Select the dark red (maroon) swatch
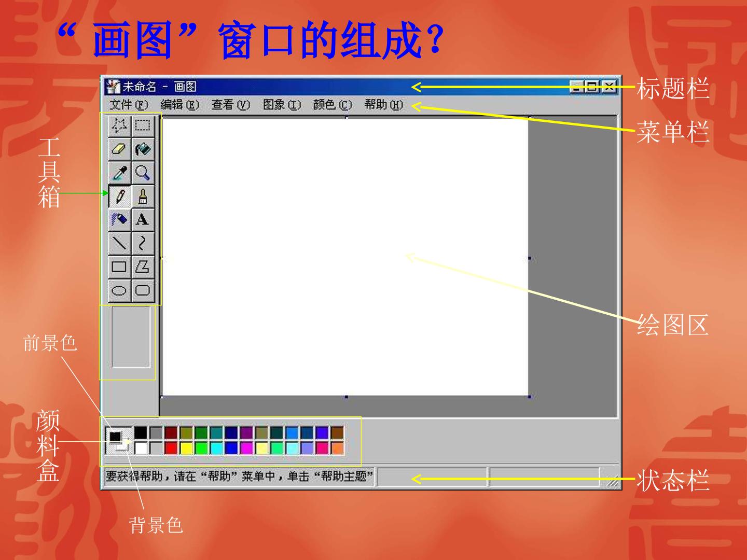This screenshot has width=747, height=560. [x=171, y=432]
